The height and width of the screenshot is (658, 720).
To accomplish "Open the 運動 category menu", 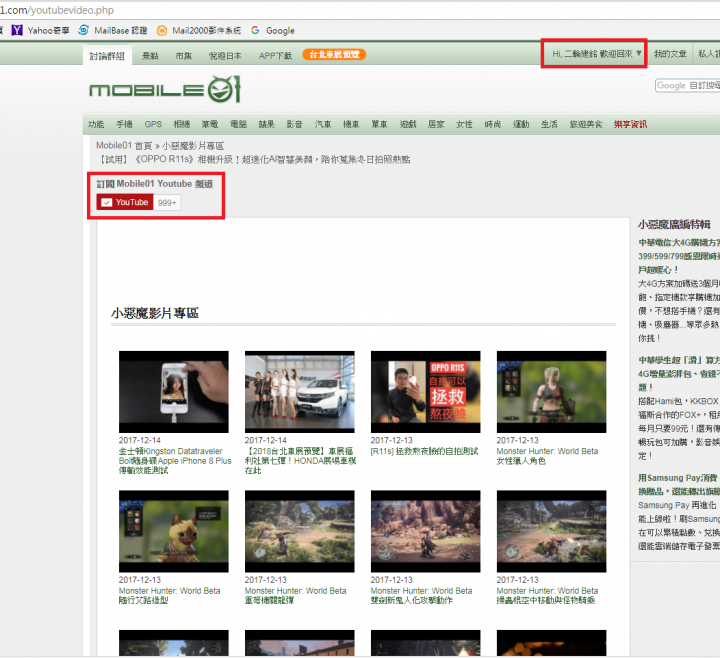I will pos(521,124).
